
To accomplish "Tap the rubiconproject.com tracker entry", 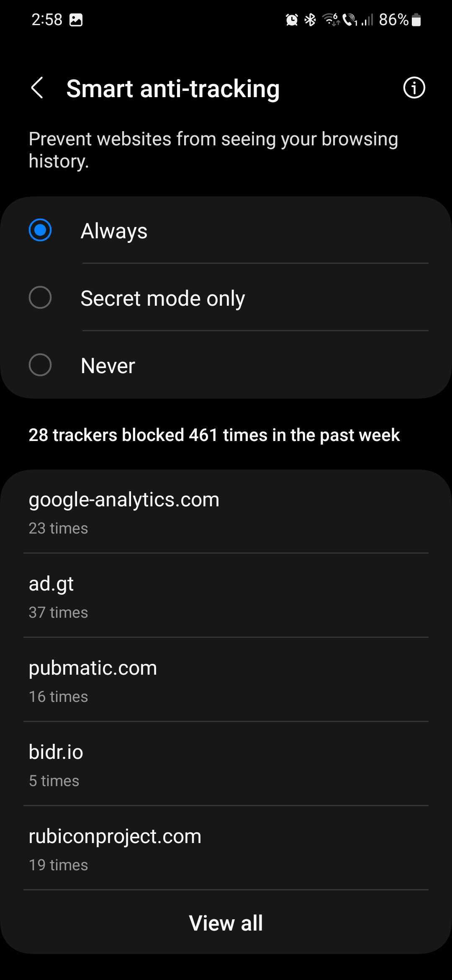I will (x=226, y=848).
